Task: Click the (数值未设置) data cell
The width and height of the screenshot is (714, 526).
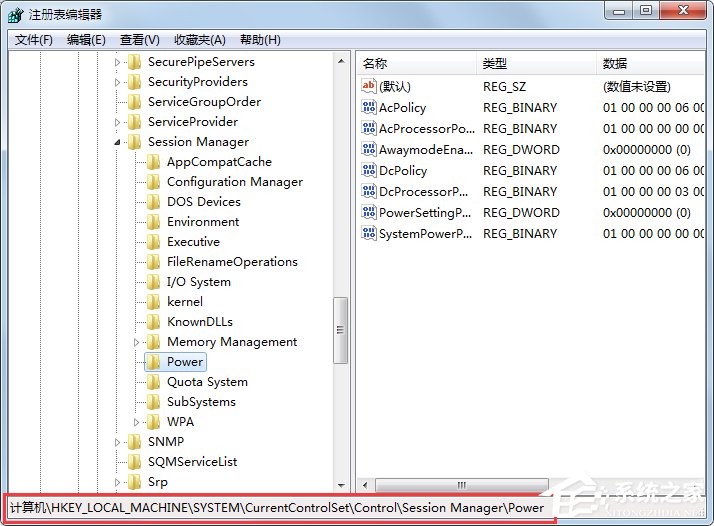Action: tap(637, 87)
